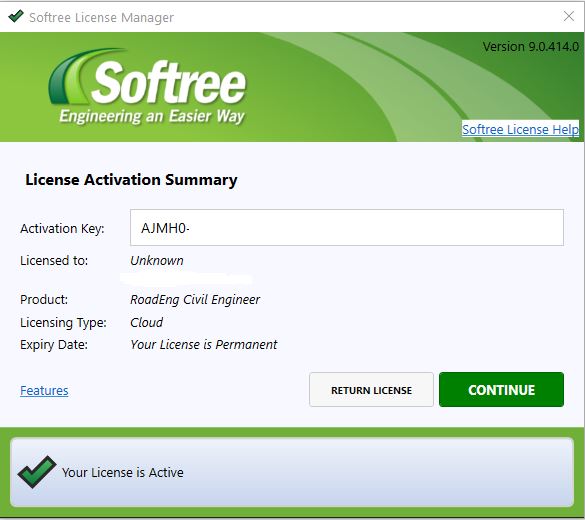Viewport: 585px width, 520px height.
Task: Click the 'Licensed to:' label
Action: pyautogui.click(x=54, y=260)
